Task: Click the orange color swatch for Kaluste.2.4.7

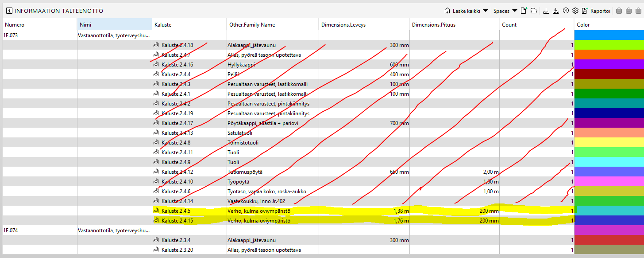Action: [609, 55]
